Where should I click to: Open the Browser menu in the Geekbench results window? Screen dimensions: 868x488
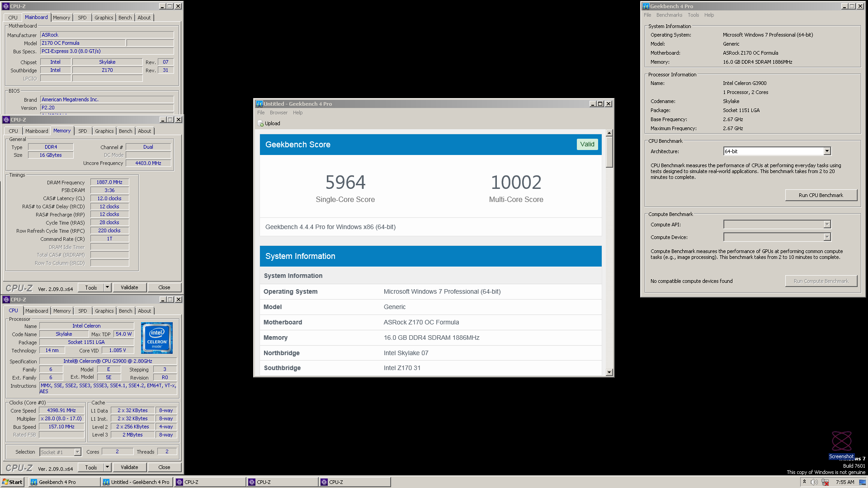point(278,113)
